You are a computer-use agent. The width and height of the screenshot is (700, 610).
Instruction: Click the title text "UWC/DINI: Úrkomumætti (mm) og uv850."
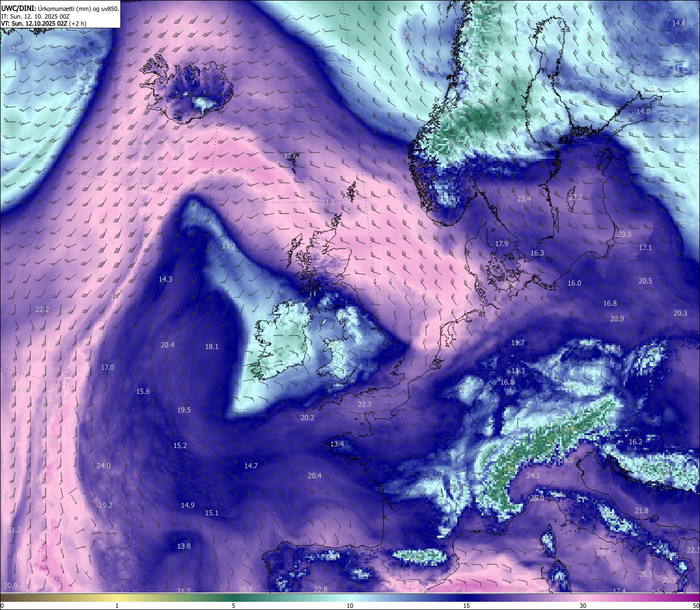pos(60,8)
